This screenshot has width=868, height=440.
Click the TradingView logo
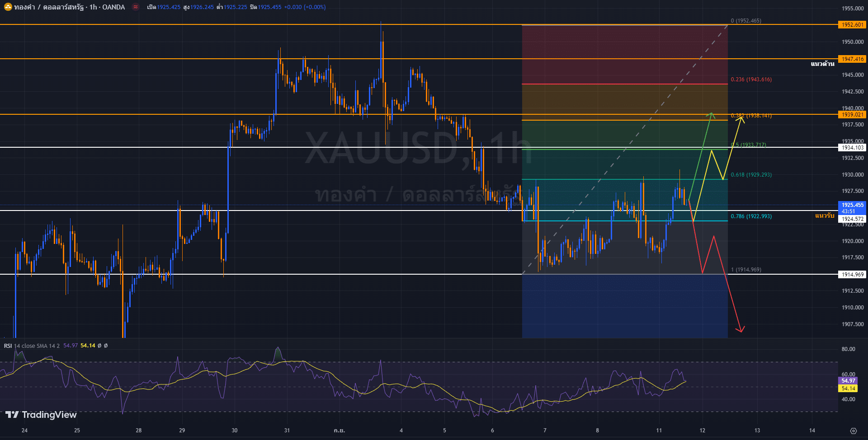tap(41, 415)
